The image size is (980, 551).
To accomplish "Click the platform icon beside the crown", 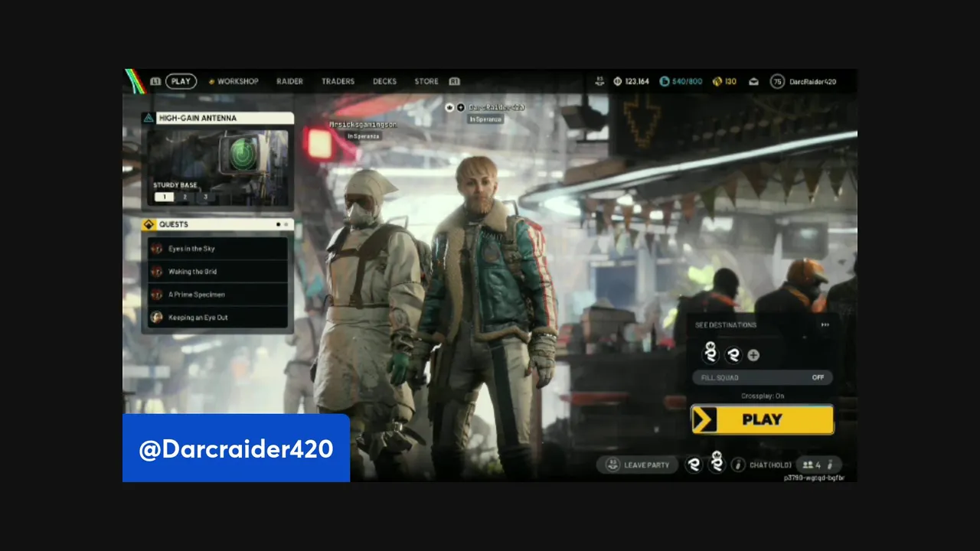I will click(461, 108).
